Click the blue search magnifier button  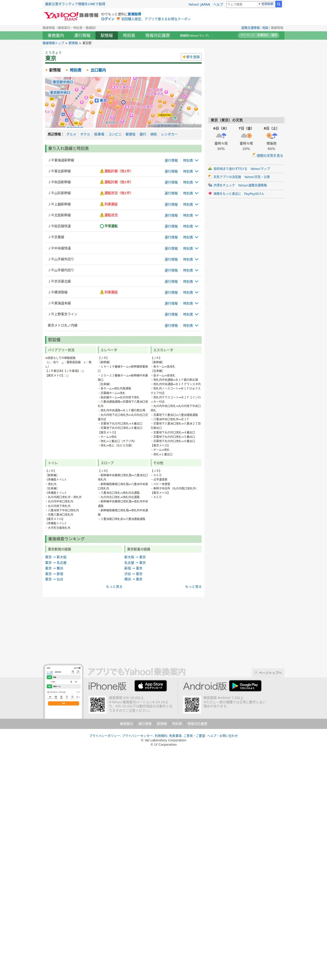click(279, 4)
